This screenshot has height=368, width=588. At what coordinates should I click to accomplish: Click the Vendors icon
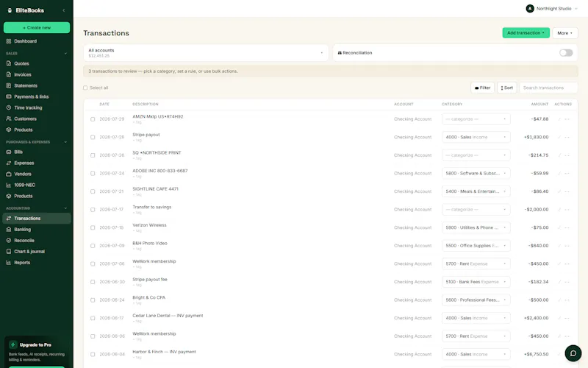(x=9, y=174)
